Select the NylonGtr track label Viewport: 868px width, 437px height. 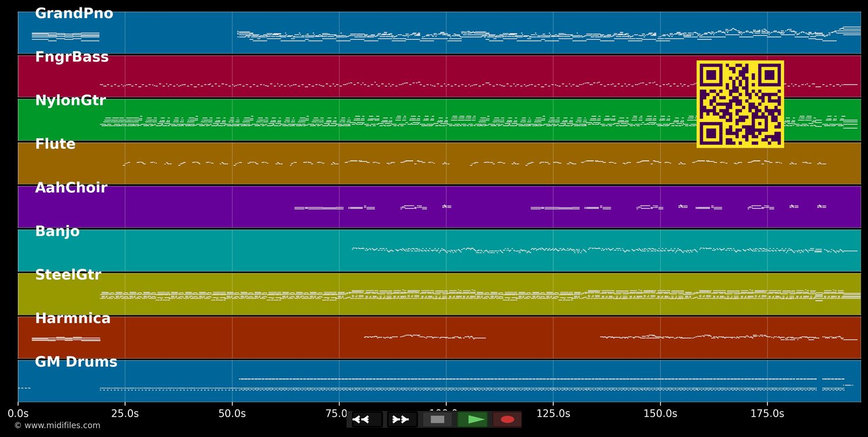(71, 101)
